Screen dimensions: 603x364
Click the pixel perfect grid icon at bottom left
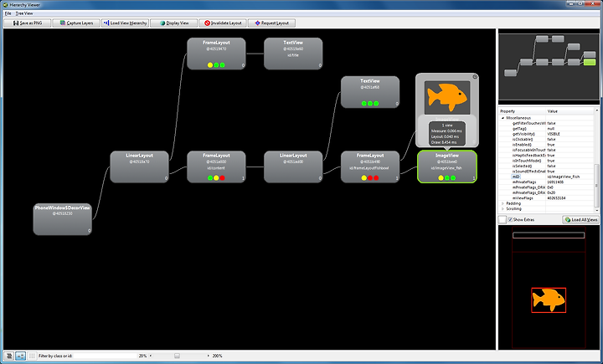pos(32,356)
